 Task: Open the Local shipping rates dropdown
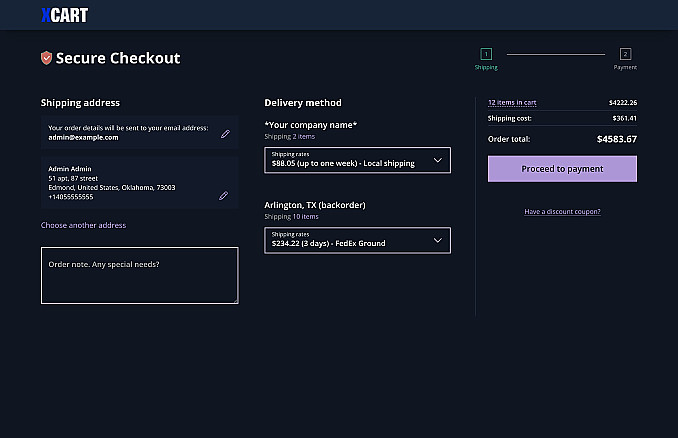pyautogui.click(x=357, y=160)
